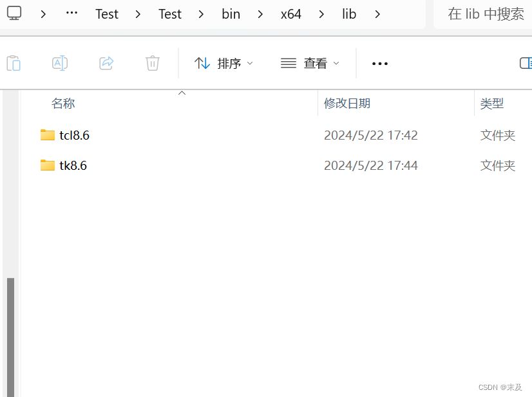Expand the chevron after x64
The width and height of the screenshot is (532, 397).
click(321, 14)
